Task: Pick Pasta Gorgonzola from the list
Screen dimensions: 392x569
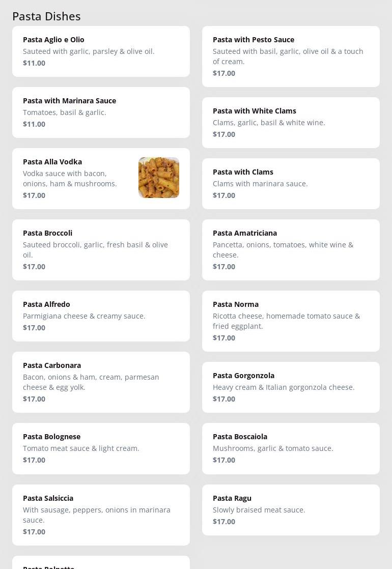Action: click(x=291, y=387)
